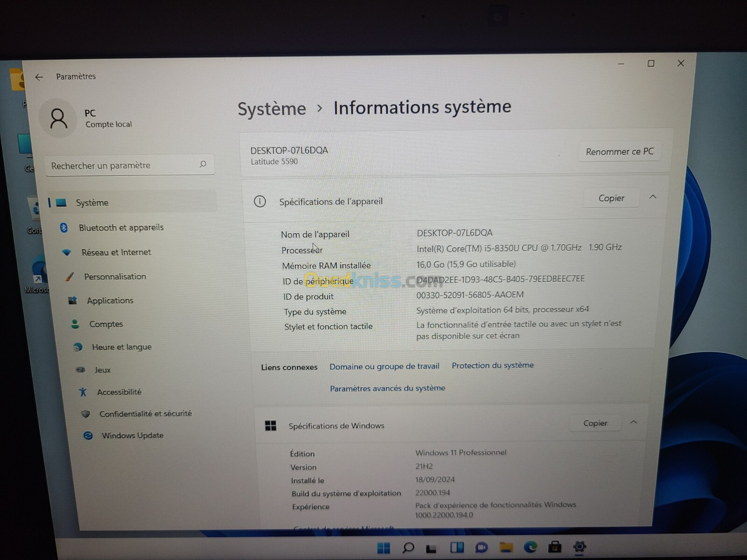Viewport: 747px width, 560px height.
Task: Open Domaine ou groupe de travail link
Action: coord(384,366)
